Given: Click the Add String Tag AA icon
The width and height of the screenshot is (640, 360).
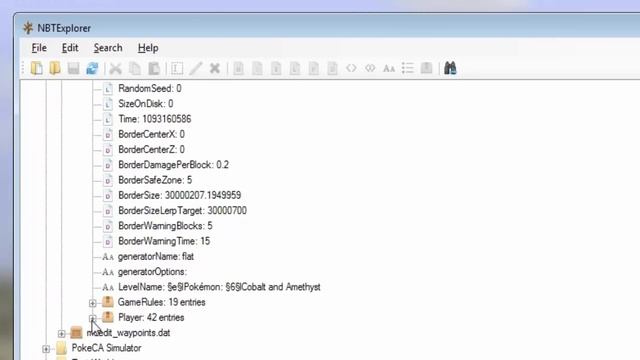Looking at the screenshot, I should point(389,69).
